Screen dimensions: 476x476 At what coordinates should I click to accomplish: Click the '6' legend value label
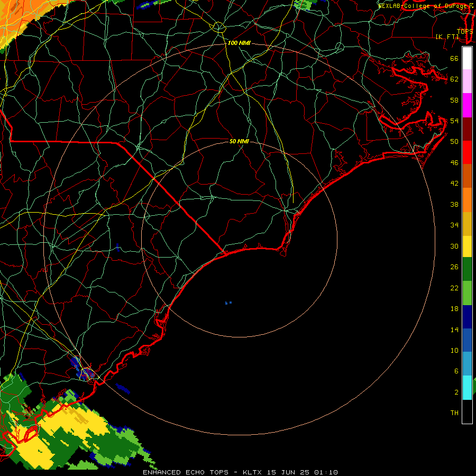pos(456,371)
